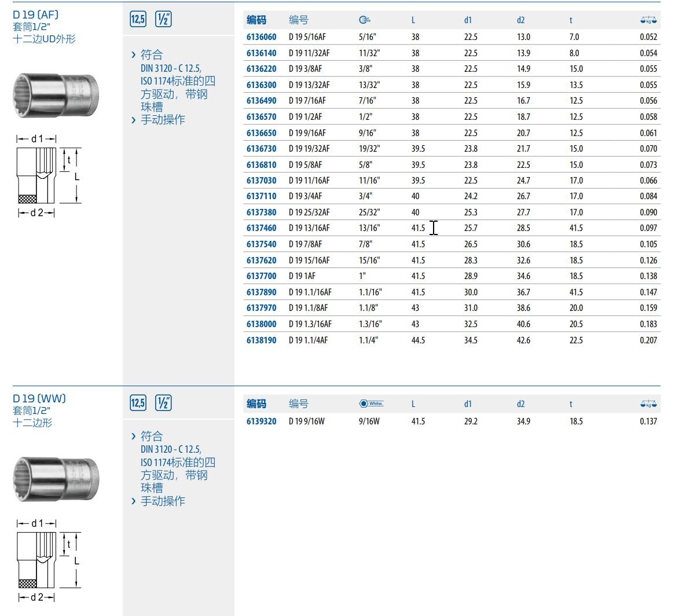675x616 pixels.
Task: Click the 编码 column header in the AF table
Action: tap(256, 20)
